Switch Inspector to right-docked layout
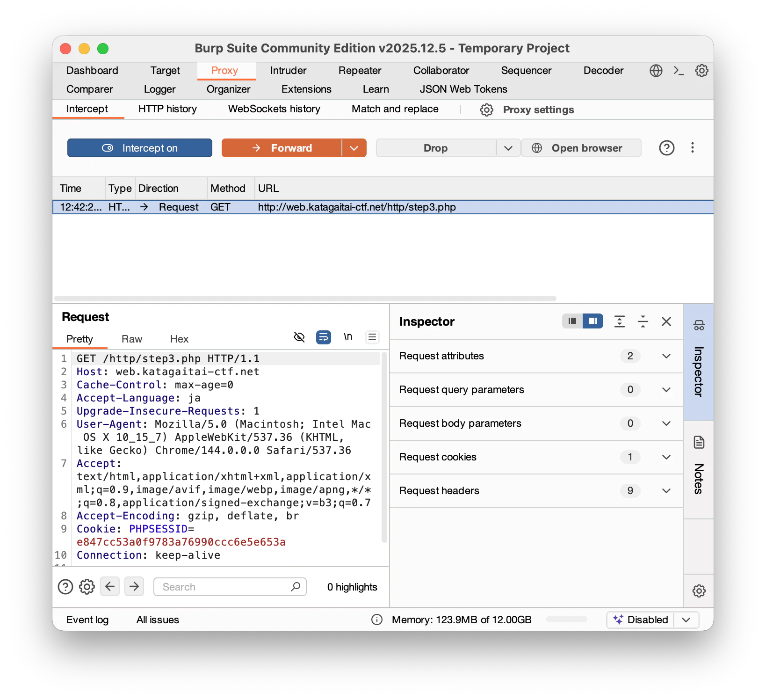 (593, 321)
